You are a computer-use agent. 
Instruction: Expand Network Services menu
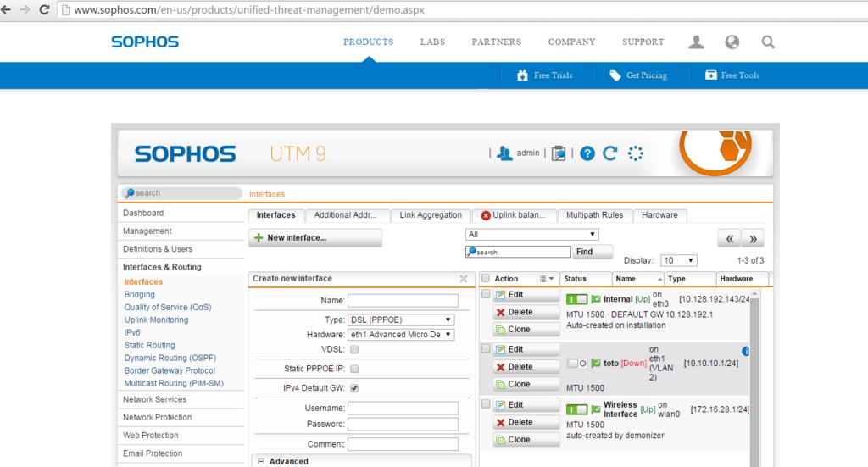coord(154,399)
